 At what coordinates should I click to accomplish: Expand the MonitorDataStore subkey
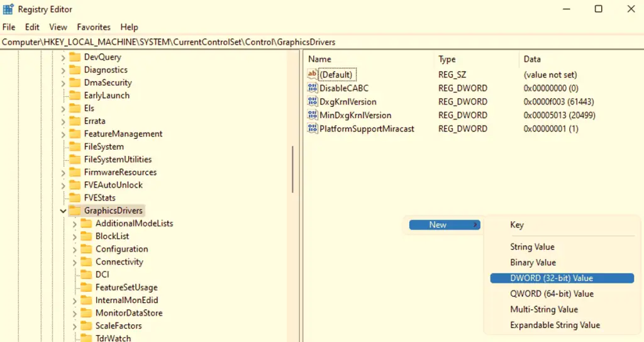click(74, 313)
